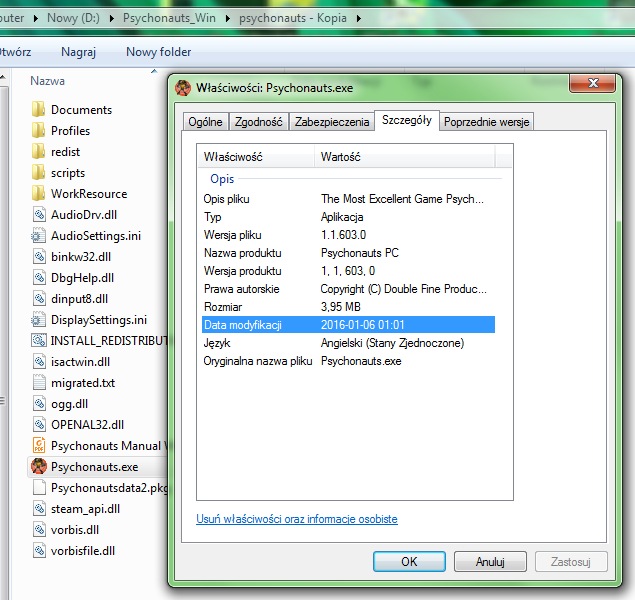Screen dimensions: 635x600
Task: Navigate to Nowy (D:) in breadcrumb
Action: (73, 18)
